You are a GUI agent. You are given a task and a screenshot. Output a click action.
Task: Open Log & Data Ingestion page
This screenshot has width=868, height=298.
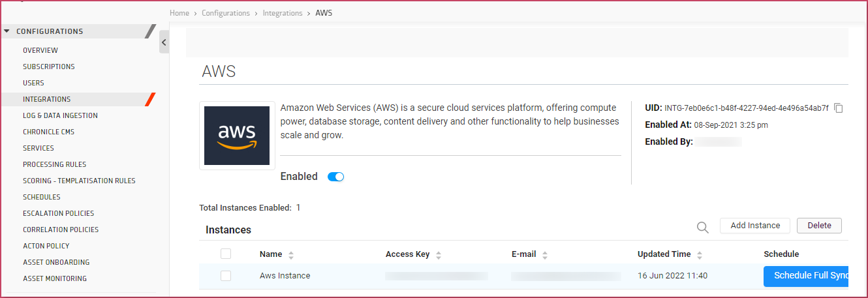pos(60,115)
